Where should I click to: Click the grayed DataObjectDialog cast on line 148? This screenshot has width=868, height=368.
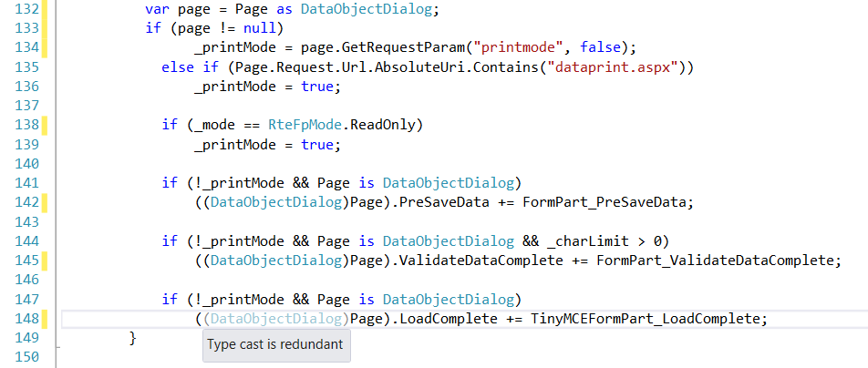tap(276, 319)
